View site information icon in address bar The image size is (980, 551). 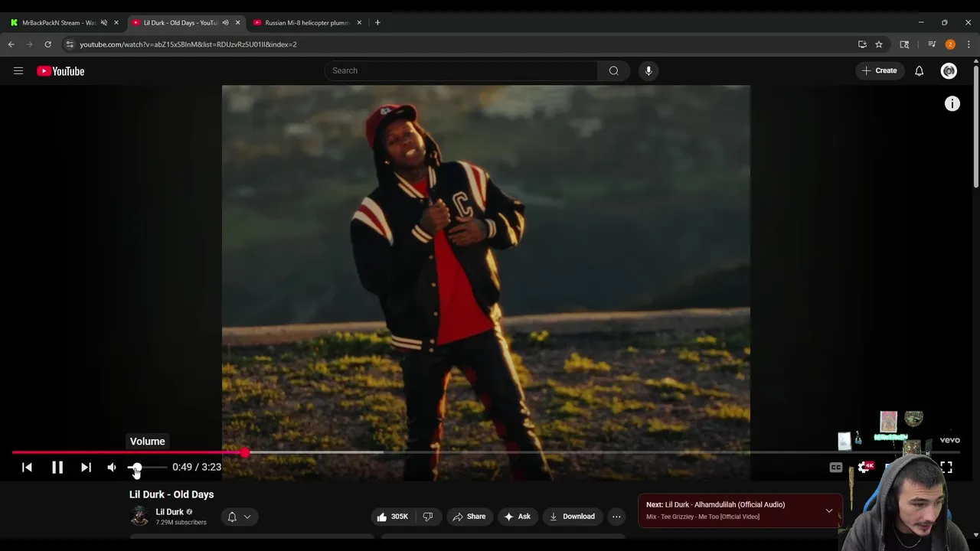70,44
